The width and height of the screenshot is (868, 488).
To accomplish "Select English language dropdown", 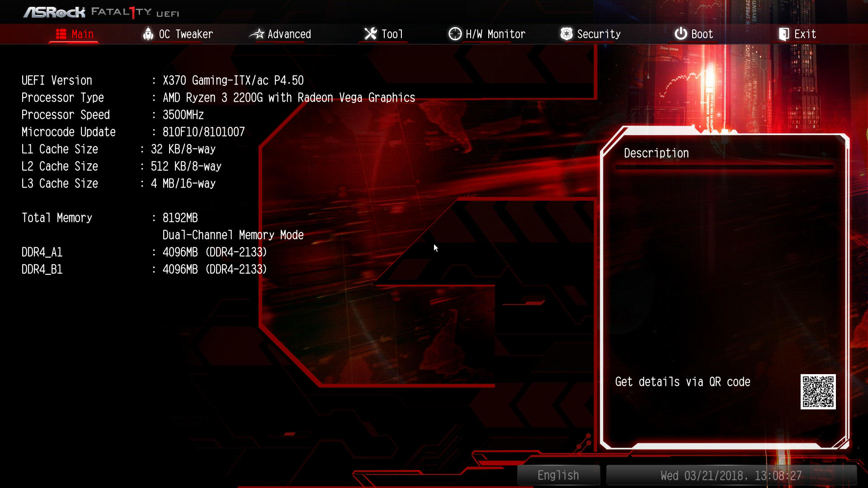I will pos(557,475).
